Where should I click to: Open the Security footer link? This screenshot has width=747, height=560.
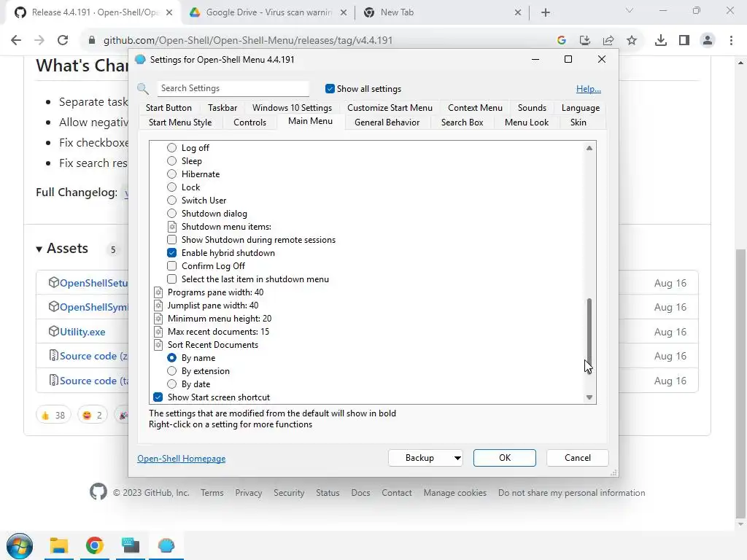(289, 493)
